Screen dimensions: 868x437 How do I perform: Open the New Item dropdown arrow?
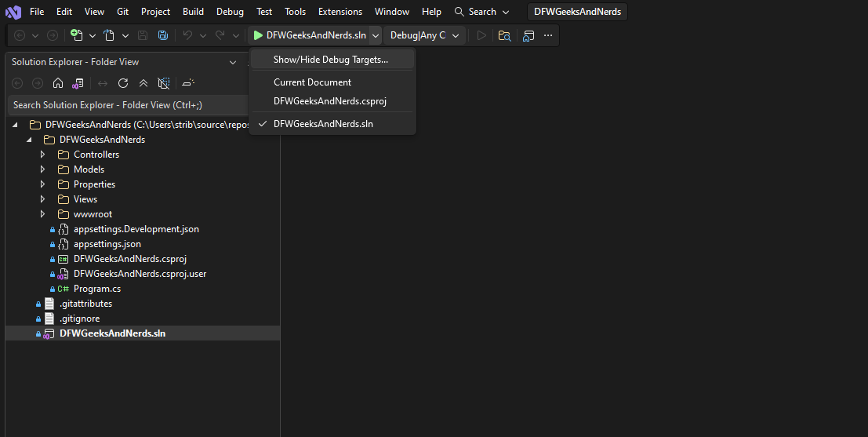tap(93, 35)
